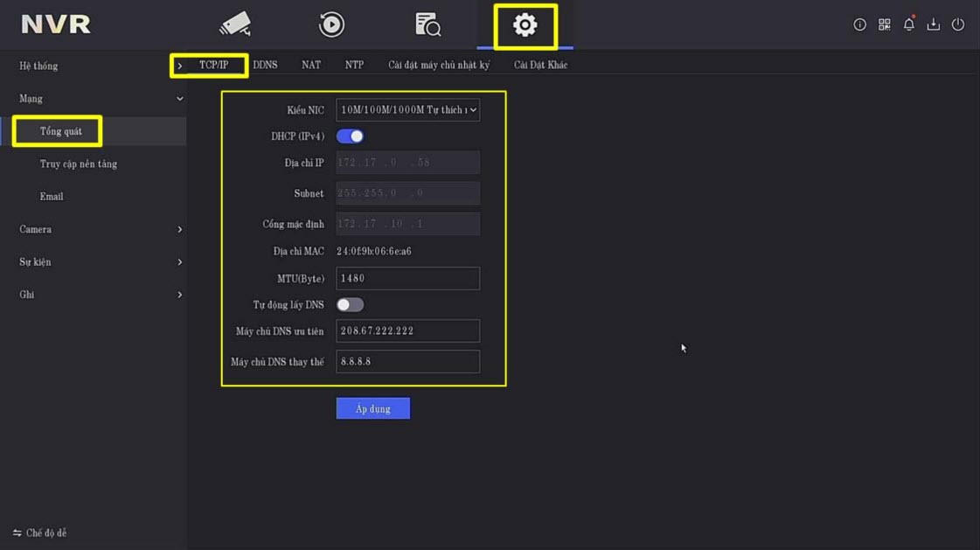
Task: Click the MTU(Byte) input field
Action: [x=407, y=278]
